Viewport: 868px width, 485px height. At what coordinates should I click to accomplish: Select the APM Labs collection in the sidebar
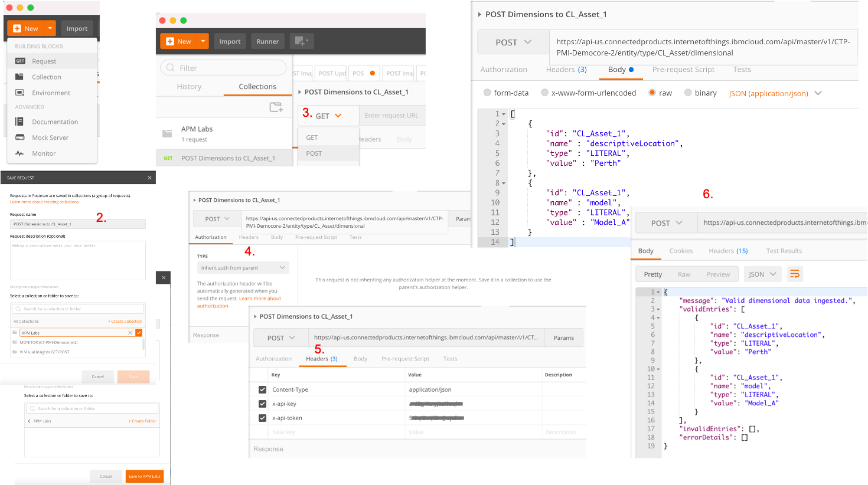click(224, 134)
